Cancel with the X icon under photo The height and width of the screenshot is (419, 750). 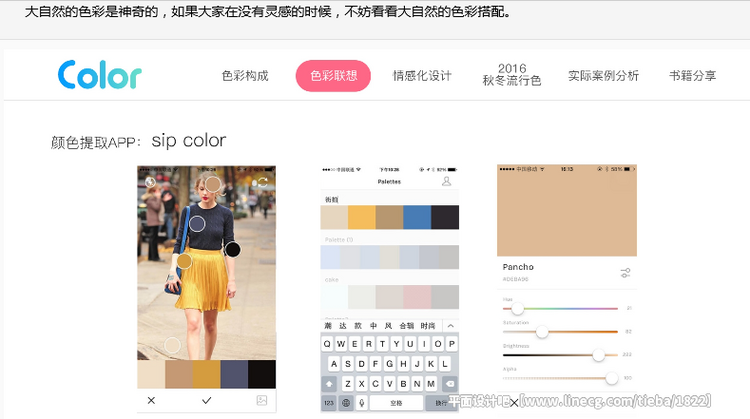[151, 400]
